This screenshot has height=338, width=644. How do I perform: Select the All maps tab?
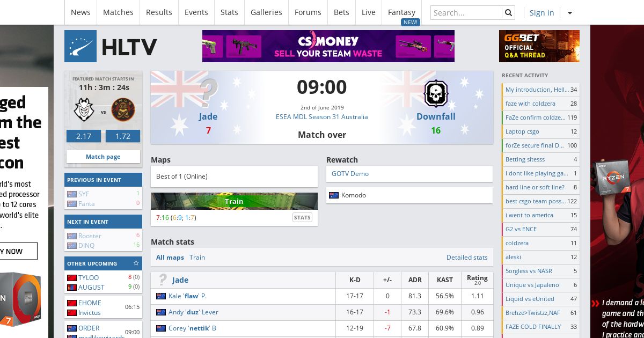[170, 258]
